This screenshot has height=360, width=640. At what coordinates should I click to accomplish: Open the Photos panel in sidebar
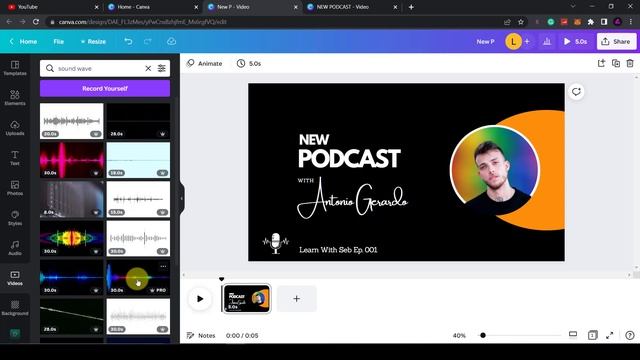click(15, 188)
